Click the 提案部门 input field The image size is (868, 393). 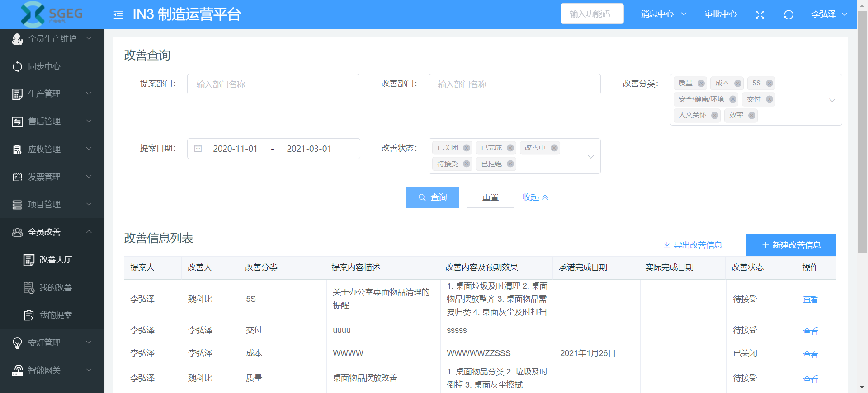pyautogui.click(x=273, y=84)
